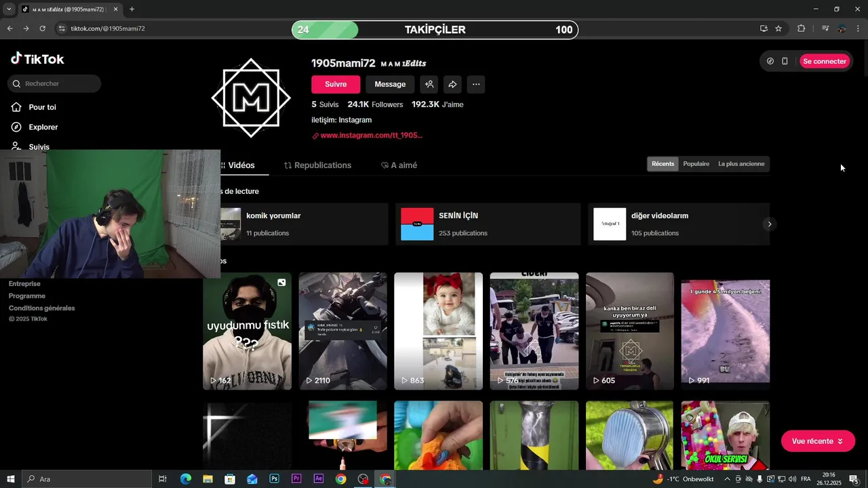
Task: Play the video with 991 views
Action: click(726, 331)
